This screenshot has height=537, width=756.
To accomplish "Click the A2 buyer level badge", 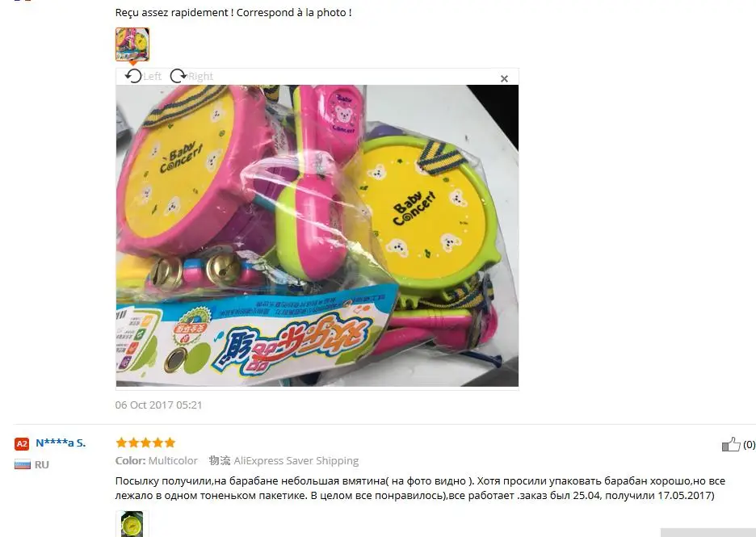I will [22, 443].
